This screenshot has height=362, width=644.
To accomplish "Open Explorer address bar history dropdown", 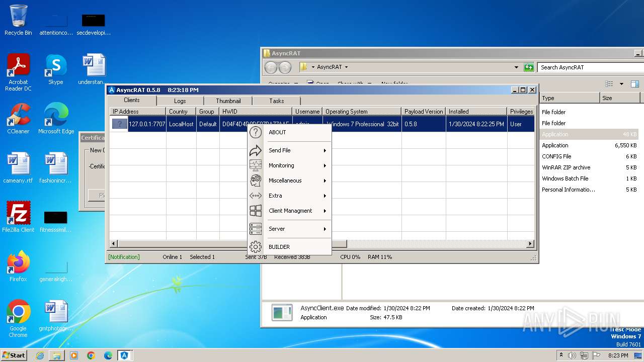I will (516, 67).
